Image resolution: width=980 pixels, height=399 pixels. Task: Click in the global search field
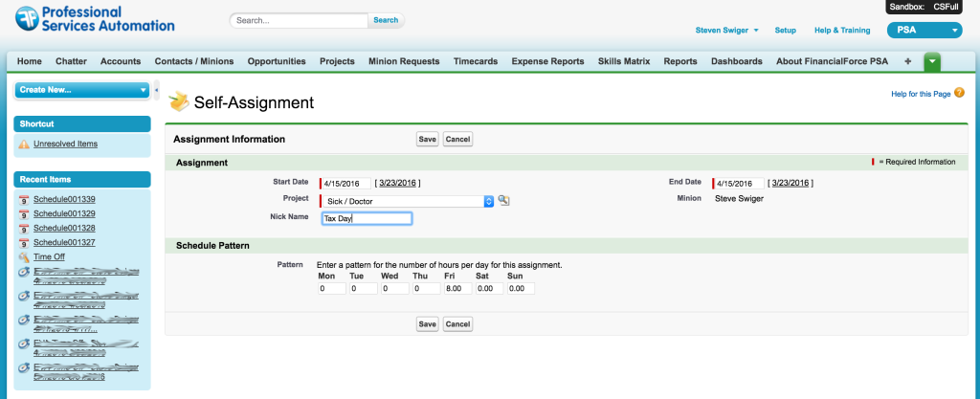pos(299,20)
